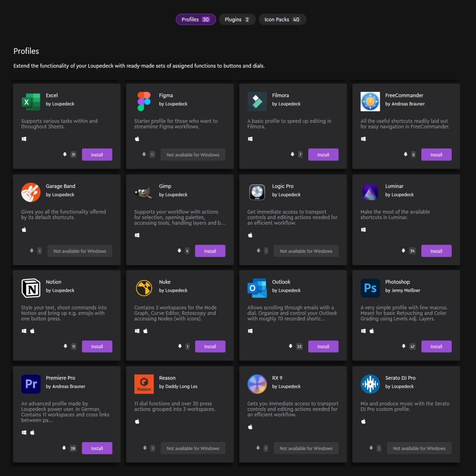Click the Reason app icon
The image size is (476, 476).
coord(144,384)
